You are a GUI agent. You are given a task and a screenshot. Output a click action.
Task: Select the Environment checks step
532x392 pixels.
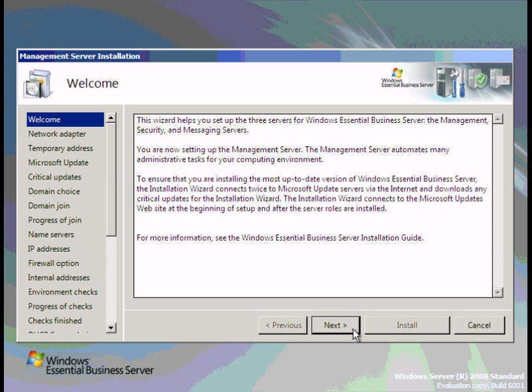[63, 292]
